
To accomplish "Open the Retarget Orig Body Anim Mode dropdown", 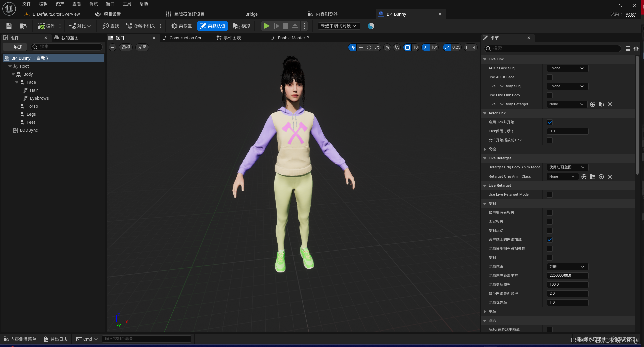I will (x=568, y=167).
